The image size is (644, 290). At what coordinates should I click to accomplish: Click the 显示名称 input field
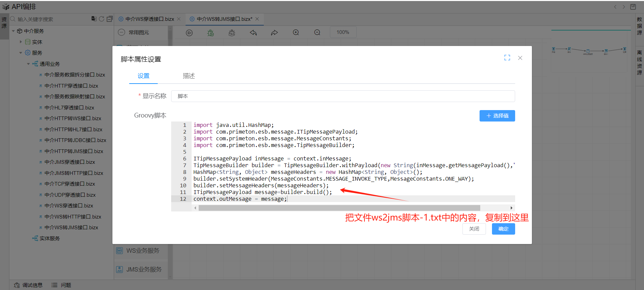(x=343, y=96)
